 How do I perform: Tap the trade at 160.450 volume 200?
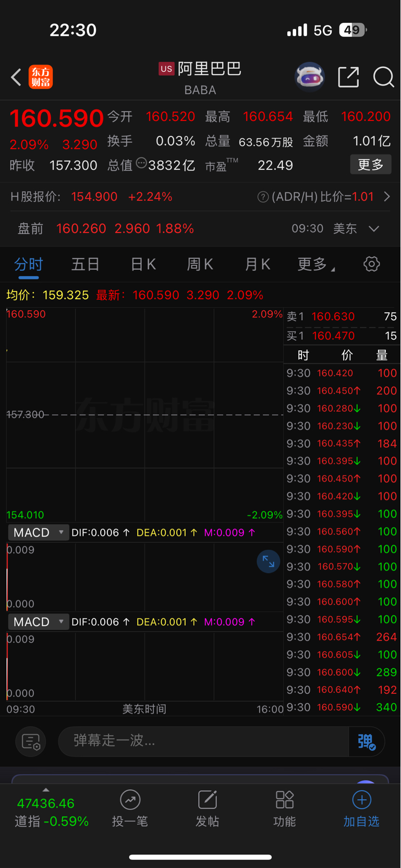(x=342, y=391)
